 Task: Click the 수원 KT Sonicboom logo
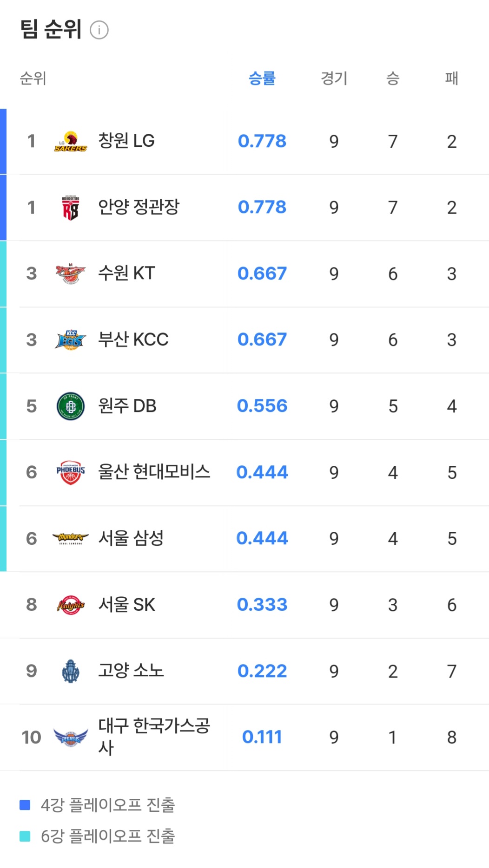pyautogui.click(x=71, y=274)
